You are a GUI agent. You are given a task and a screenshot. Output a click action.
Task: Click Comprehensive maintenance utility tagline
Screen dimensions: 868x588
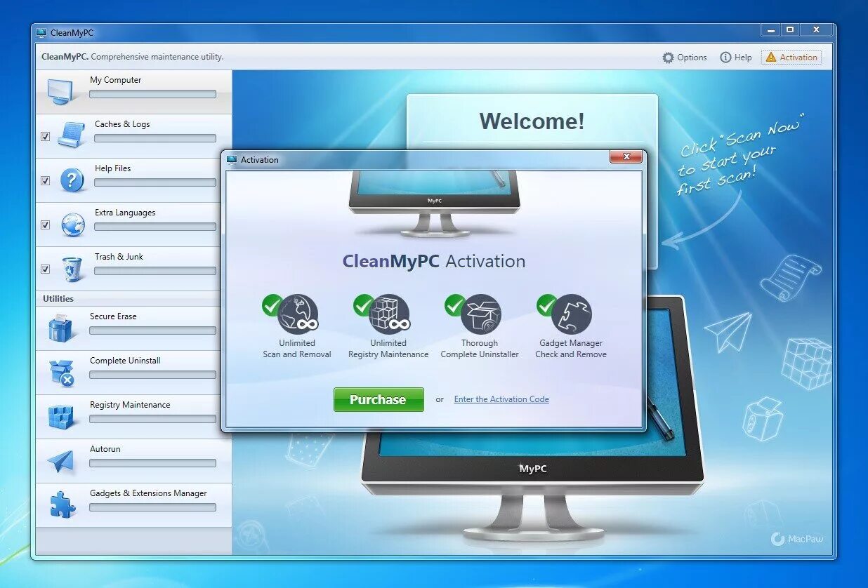click(x=157, y=57)
